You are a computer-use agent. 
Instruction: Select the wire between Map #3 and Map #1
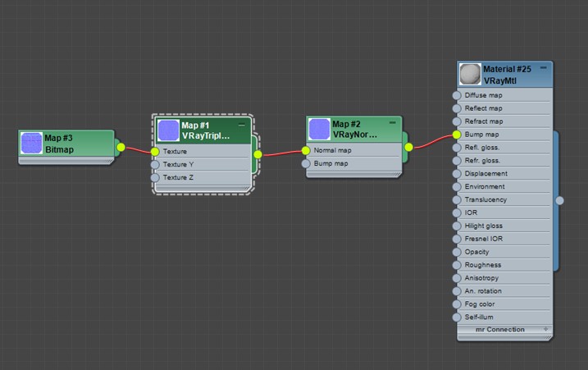point(139,150)
